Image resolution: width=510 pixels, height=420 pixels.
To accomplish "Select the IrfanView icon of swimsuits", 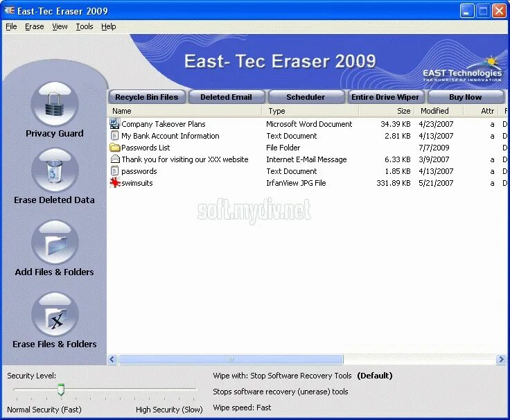I will point(115,182).
